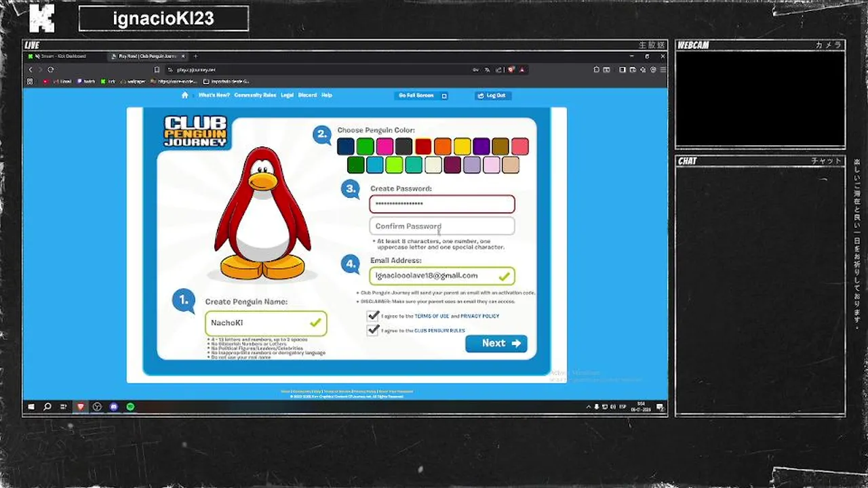
Task: Select the hot pink penguin color
Action: 384,146
